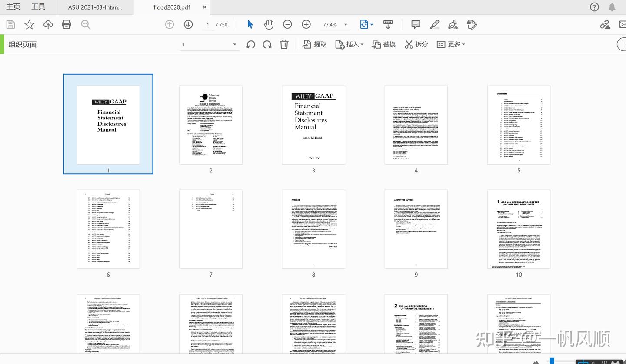Expand the page range dropdown in Organize bar
The height and width of the screenshot is (364, 626).
235,44
